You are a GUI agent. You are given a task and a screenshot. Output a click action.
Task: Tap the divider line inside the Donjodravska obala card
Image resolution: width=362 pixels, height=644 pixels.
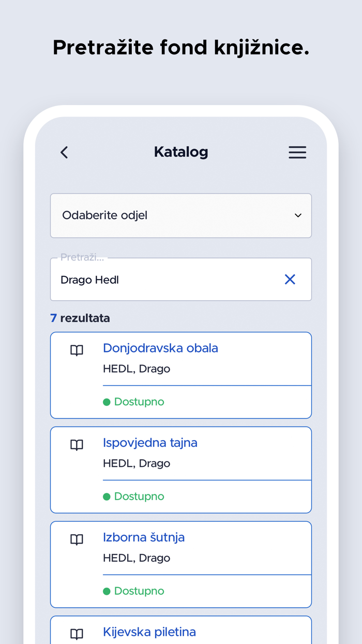point(207,385)
